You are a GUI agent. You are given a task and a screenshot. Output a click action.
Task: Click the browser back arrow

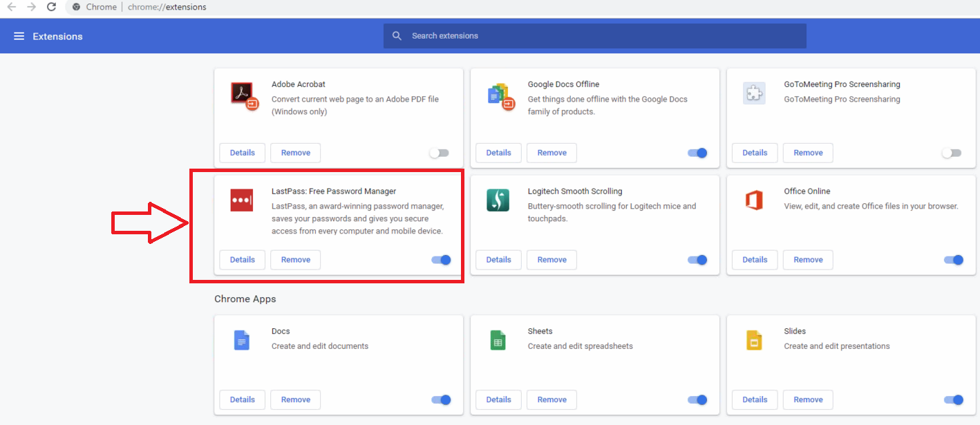coord(11,7)
